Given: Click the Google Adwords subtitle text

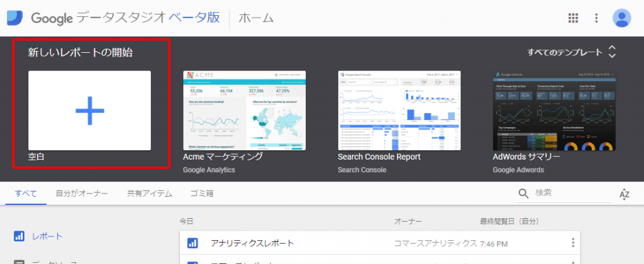Looking at the screenshot, I should click(518, 170).
